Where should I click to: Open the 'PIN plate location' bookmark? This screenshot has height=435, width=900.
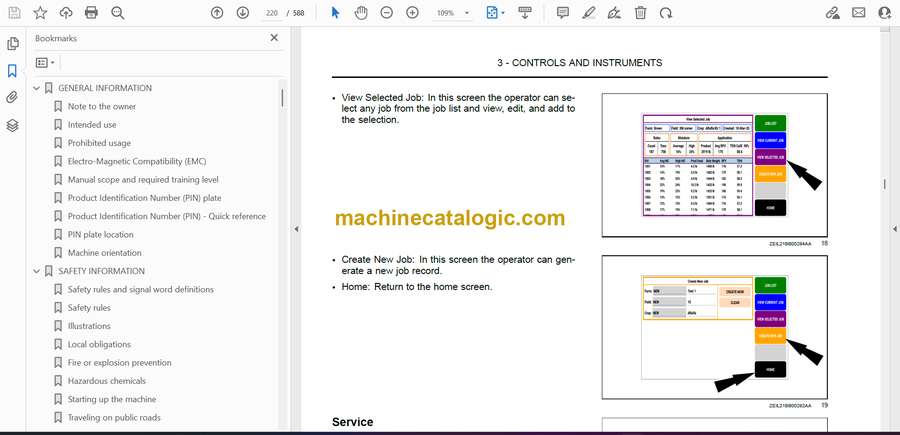pyautogui.click(x=100, y=234)
